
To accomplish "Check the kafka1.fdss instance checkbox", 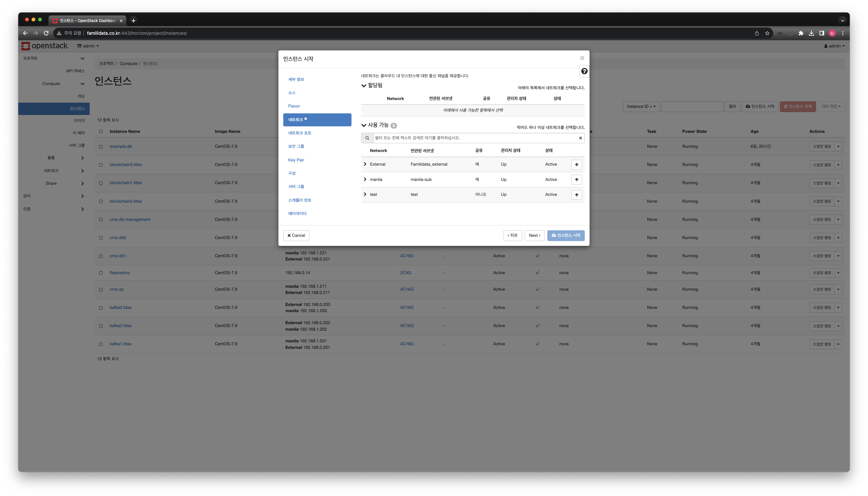I will pyautogui.click(x=101, y=344).
